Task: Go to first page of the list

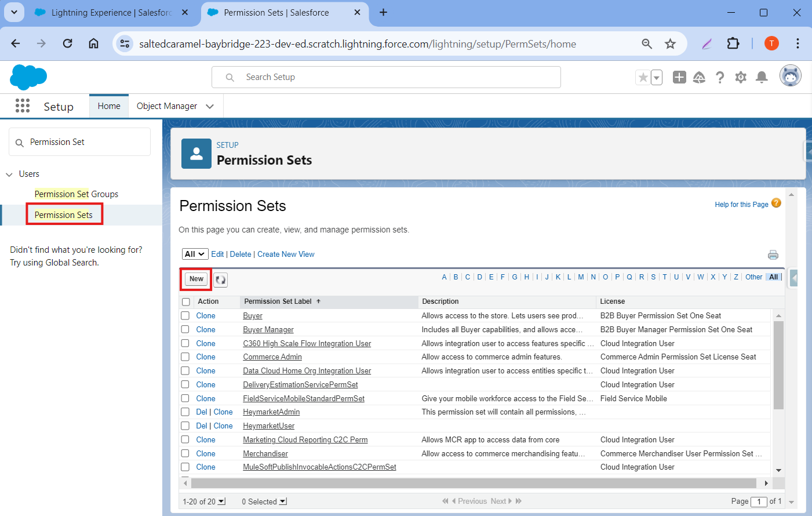Action: [445, 501]
